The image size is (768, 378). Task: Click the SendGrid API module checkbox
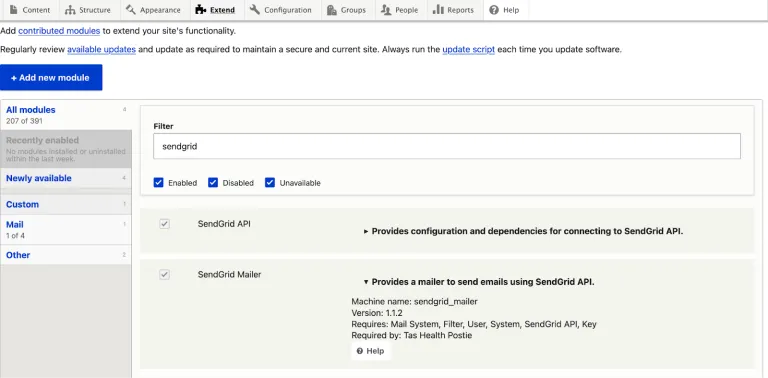(165, 224)
